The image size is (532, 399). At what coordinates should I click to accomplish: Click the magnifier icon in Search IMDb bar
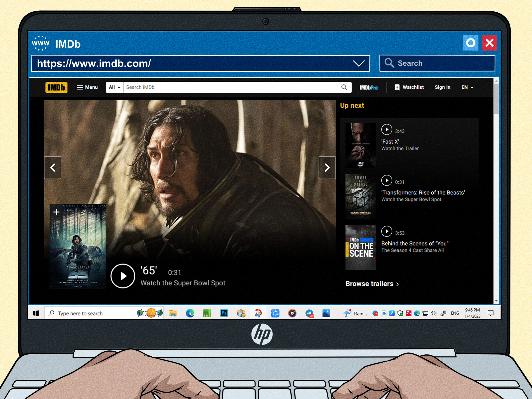click(x=344, y=87)
